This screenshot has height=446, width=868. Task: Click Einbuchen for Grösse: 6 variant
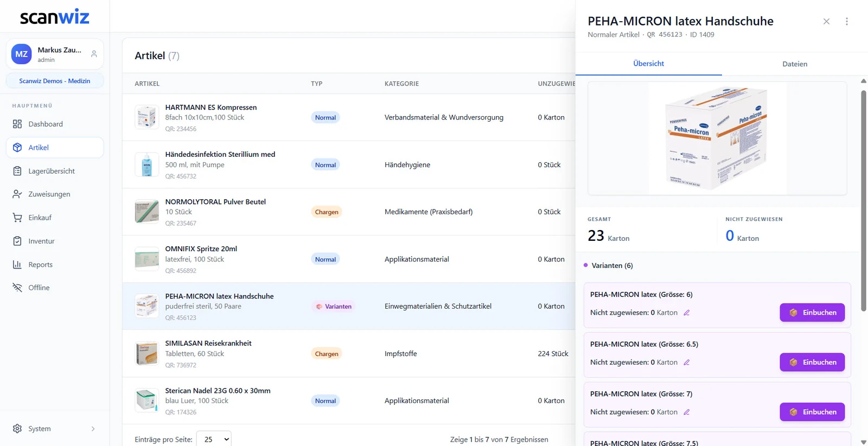coord(812,313)
